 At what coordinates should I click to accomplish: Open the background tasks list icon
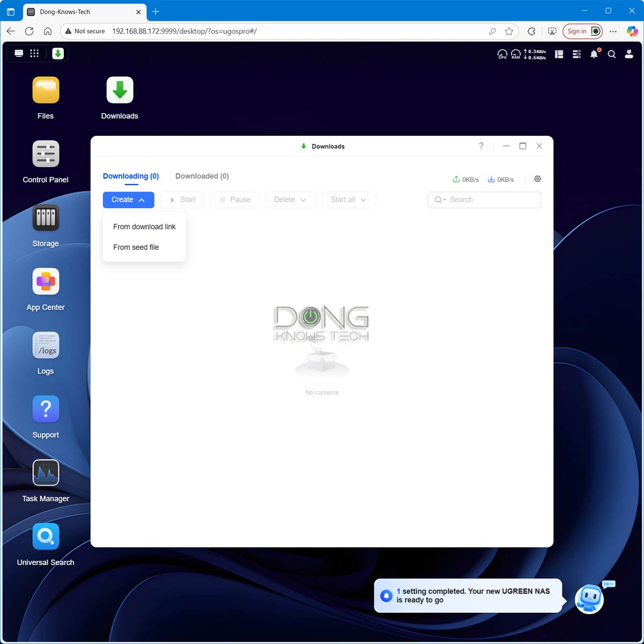click(577, 54)
